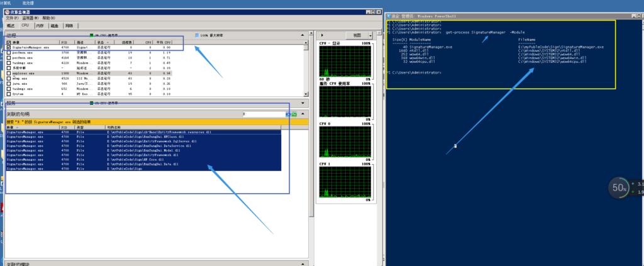This screenshot has height=266, width=644.
Task: Open the 文件 (File) menu
Action: (x=13, y=18)
